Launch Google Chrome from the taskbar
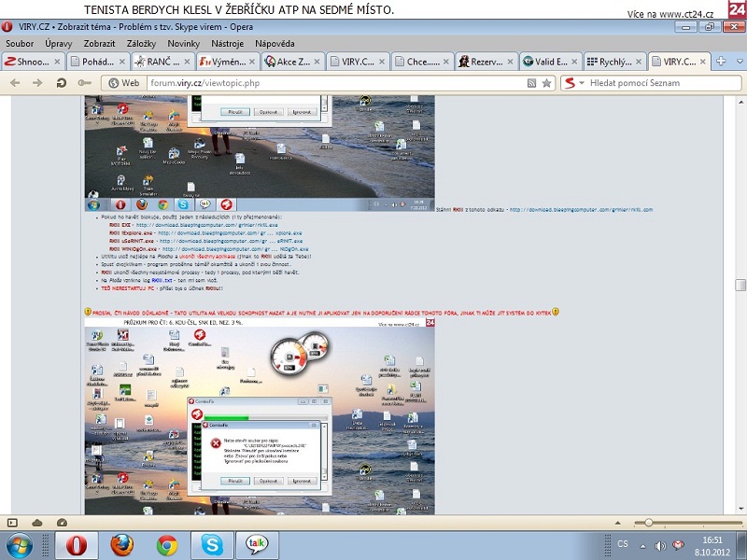This screenshot has height=560, width=747. [167, 544]
